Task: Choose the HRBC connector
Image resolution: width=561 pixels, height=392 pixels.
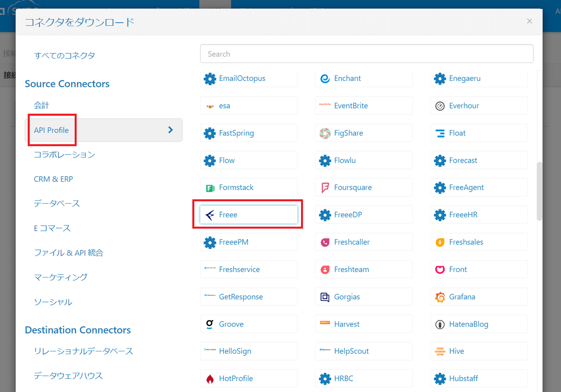Action: click(x=364, y=378)
